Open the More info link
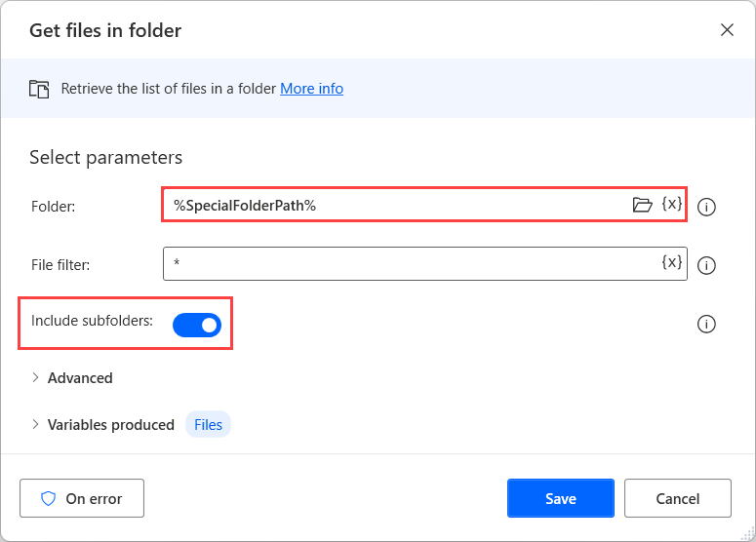Screen dimensions: 756x542 [x=311, y=89]
